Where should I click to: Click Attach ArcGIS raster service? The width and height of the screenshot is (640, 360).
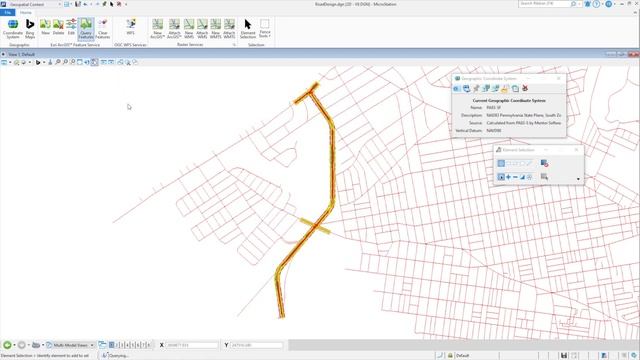174,29
